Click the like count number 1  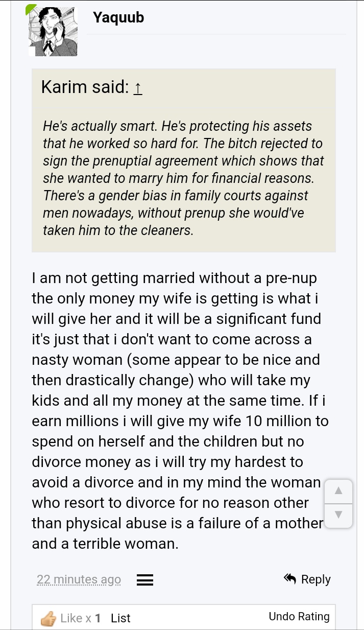98,618
